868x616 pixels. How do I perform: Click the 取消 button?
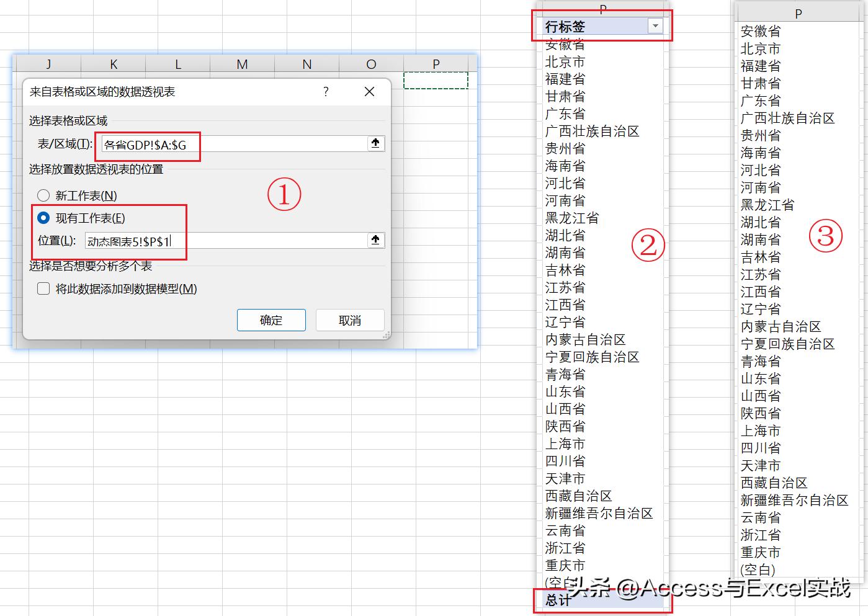click(349, 320)
